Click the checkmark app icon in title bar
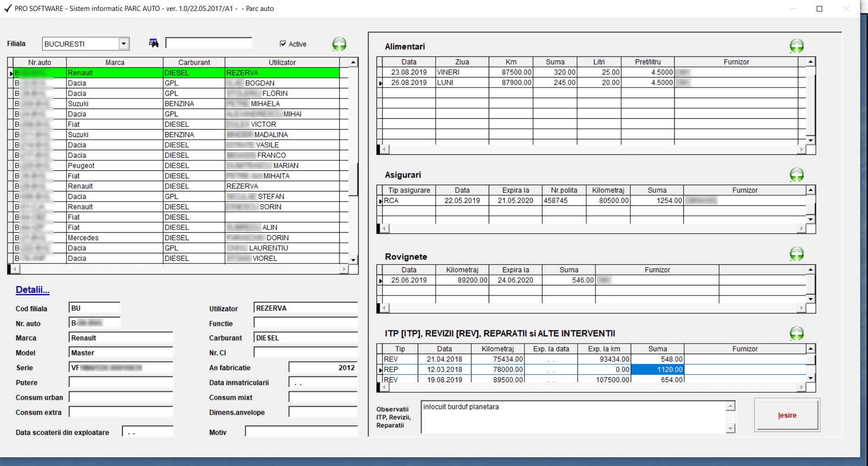 click(7, 8)
